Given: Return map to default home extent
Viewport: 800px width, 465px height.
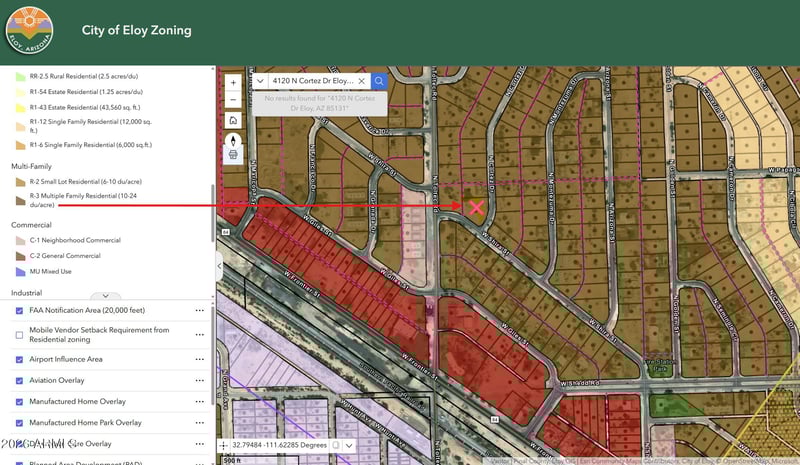Looking at the screenshot, I should (233, 120).
